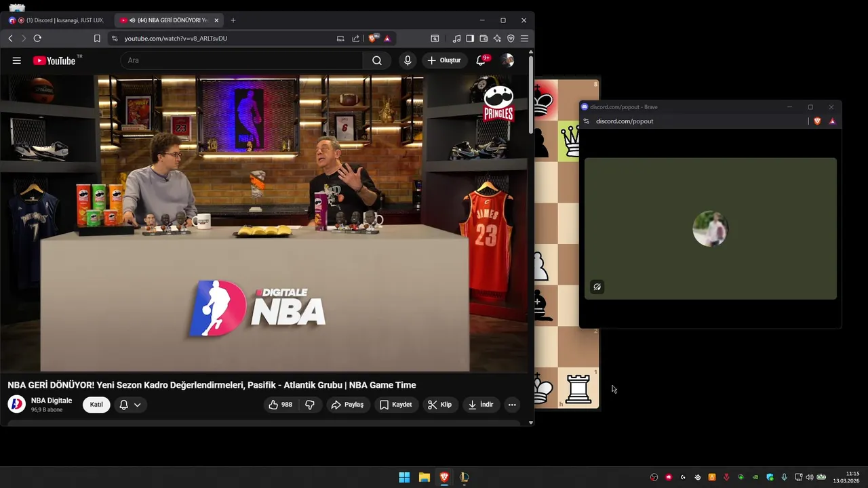The width and height of the screenshot is (868, 488).
Task: Open the volume speaker tray icon
Action: [x=809, y=477]
